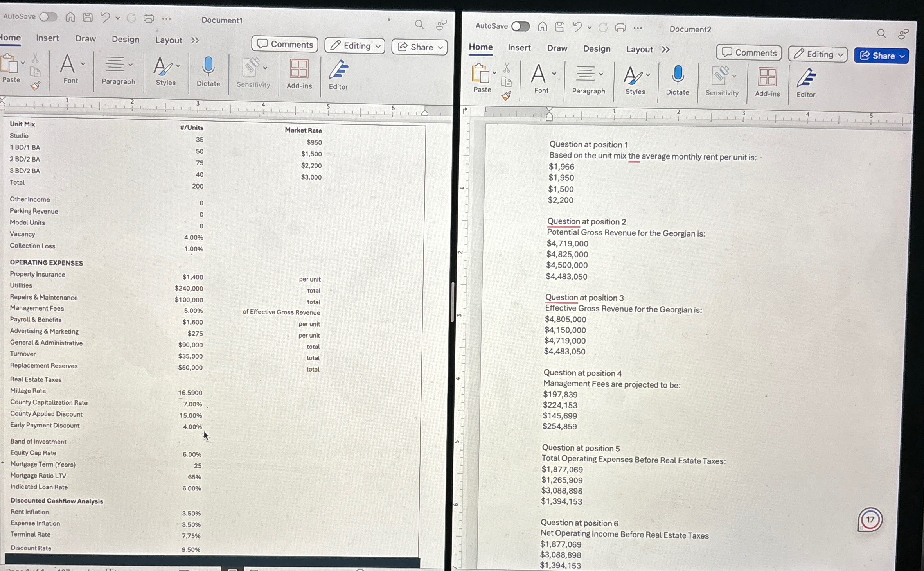This screenshot has height=571, width=924.
Task: Expand the Share dropdown in Document1
Action: [x=441, y=48]
